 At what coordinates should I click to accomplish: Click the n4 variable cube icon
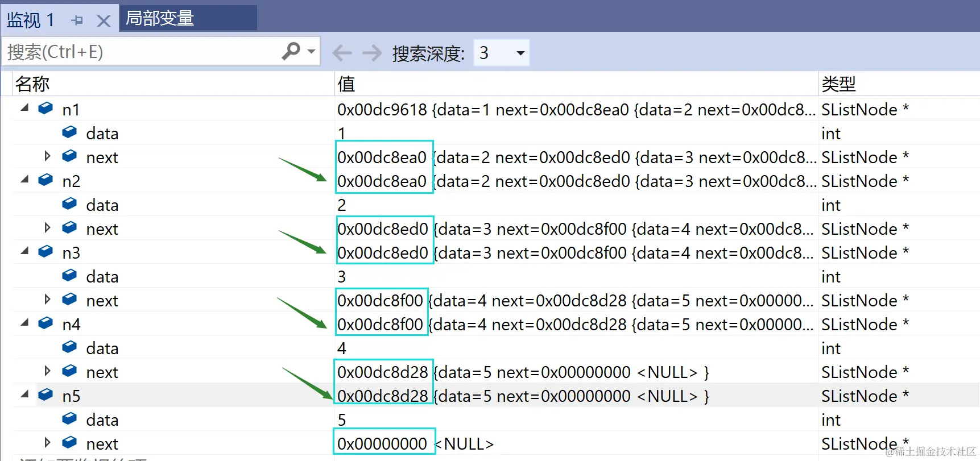click(x=46, y=323)
